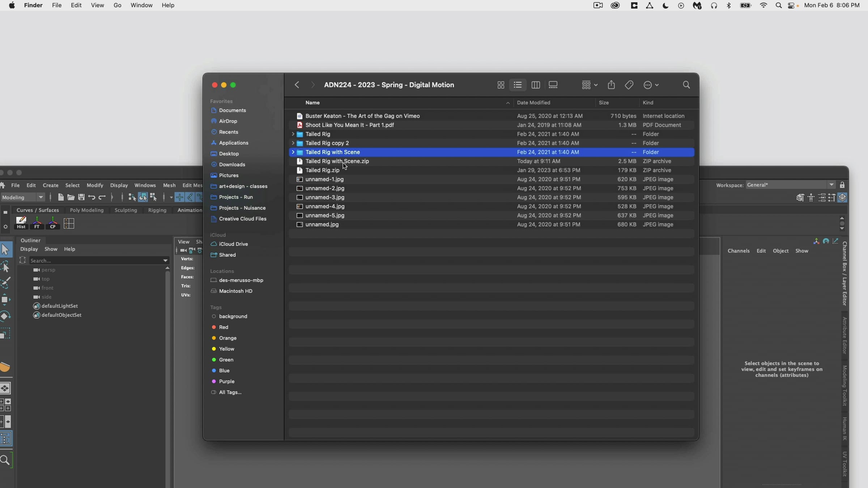The width and height of the screenshot is (868, 488).
Task: Switch Finder to column view
Action: click(536, 85)
